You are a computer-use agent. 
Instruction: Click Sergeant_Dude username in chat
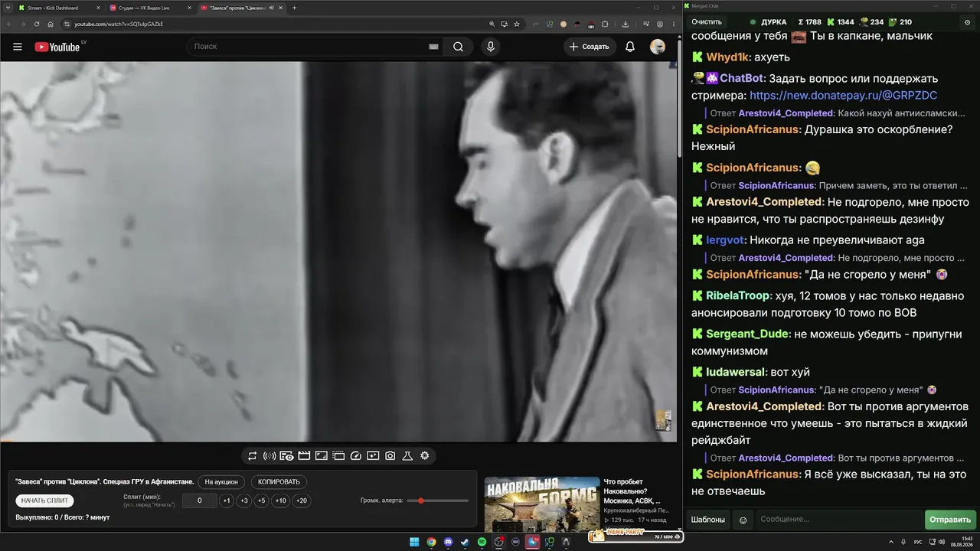pyautogui.click(x=747, y=334)
